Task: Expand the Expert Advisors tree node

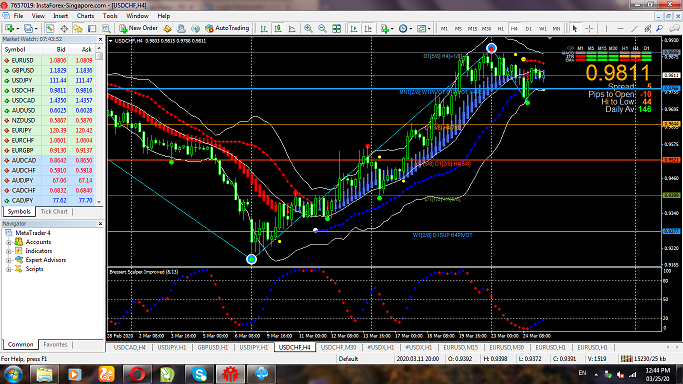Action: [x=8, y=260]
